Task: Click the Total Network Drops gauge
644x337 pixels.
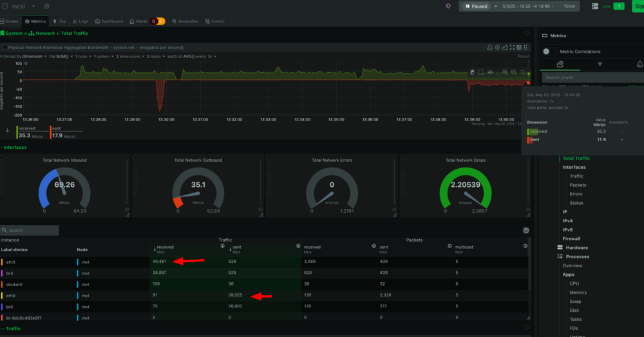Action: coord(466,189)
